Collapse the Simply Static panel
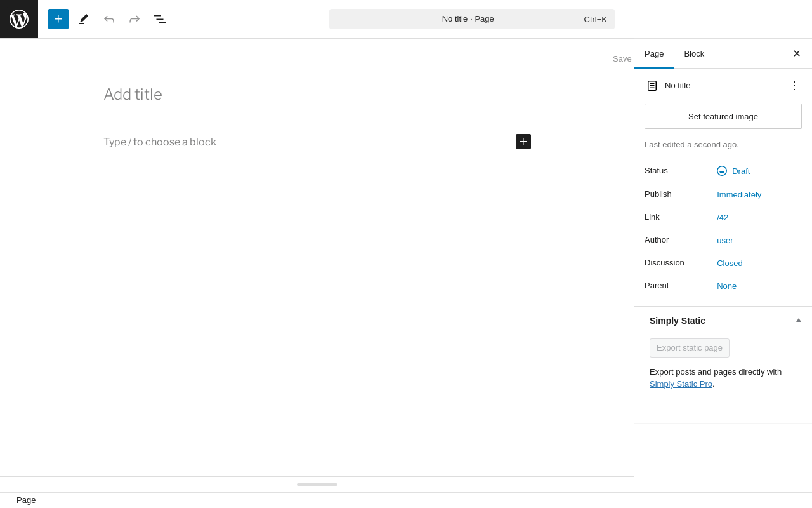This screenshot has width=812, height=508. (799, 320)
